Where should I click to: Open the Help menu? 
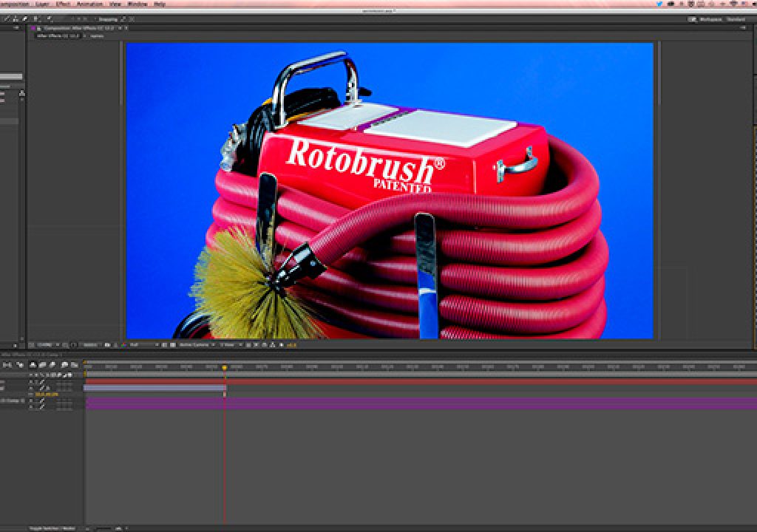(x=160, y=4)
